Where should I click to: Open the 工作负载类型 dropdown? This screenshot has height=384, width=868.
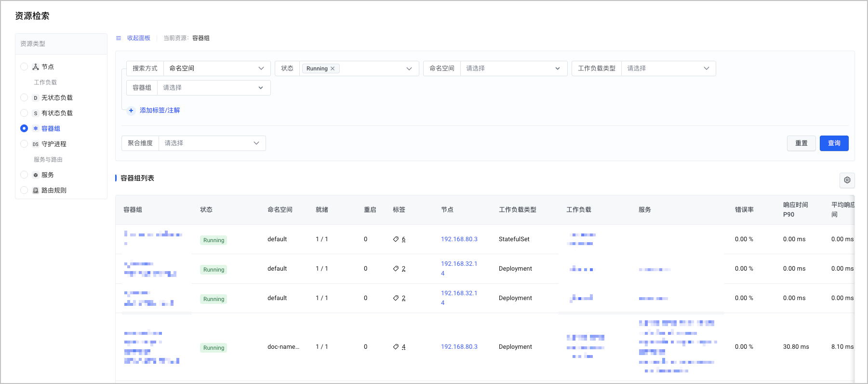point(668,69)
